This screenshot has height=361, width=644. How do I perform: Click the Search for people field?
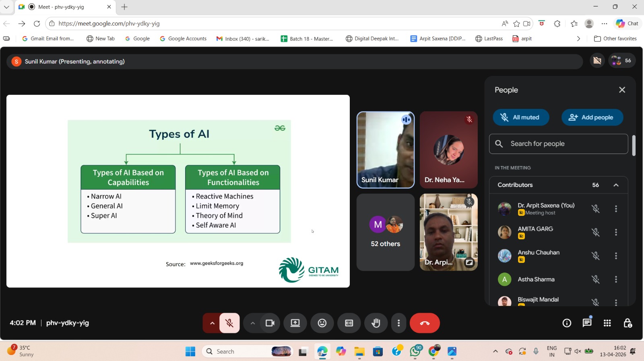point(563,144)
